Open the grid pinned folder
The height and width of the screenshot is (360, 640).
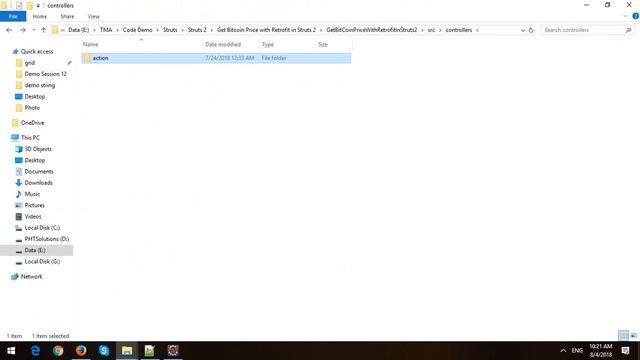[x=30, y=63]
